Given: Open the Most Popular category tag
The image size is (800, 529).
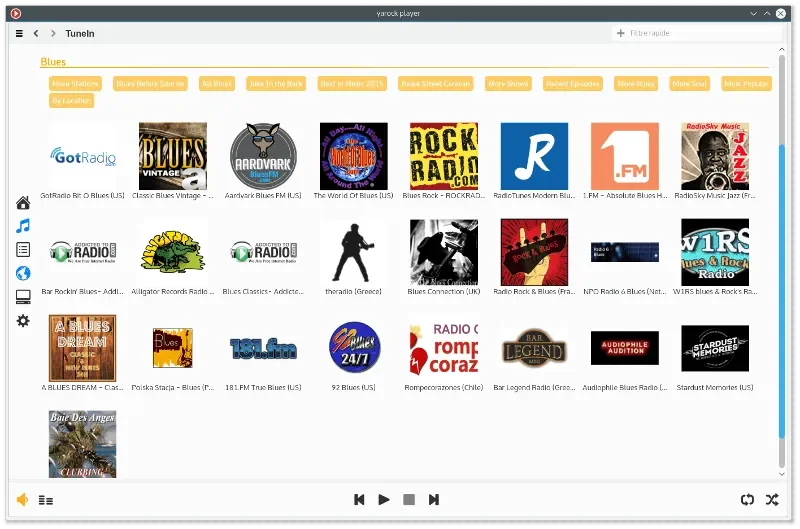Looking at the screenshot, I should [746, 84].
